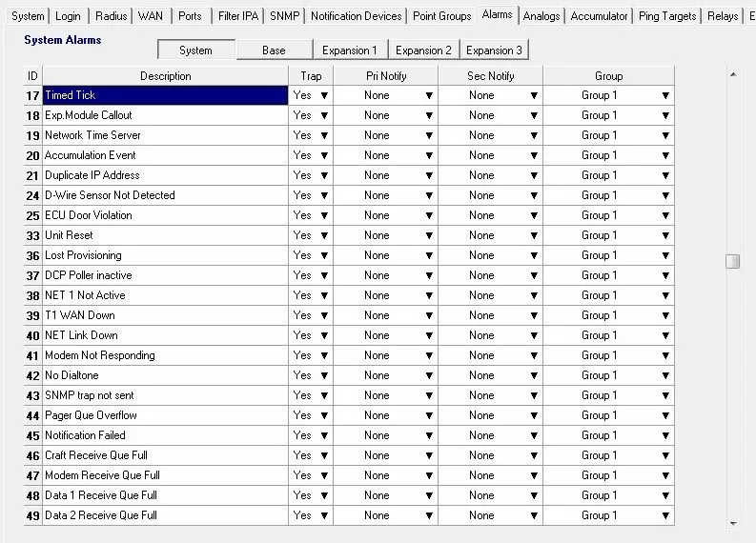The image size is (756, 543).
Task: Go to Notification Devices tab
Action: pos(356,16)
